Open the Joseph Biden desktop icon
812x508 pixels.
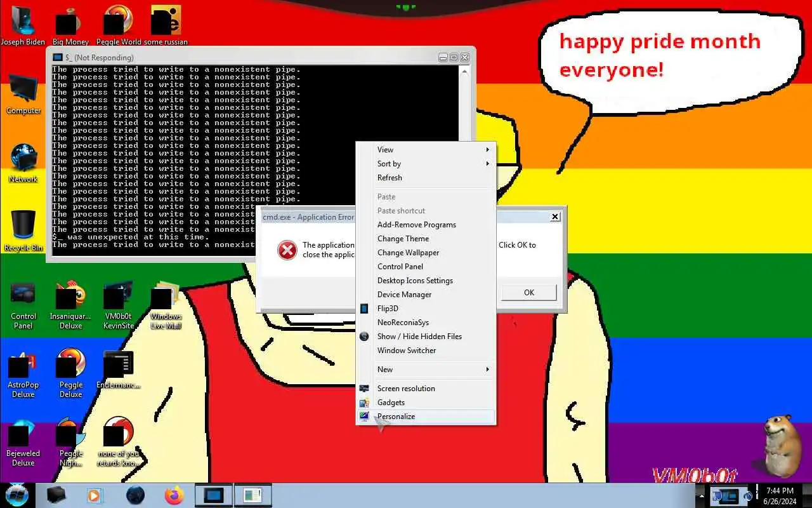23,25
